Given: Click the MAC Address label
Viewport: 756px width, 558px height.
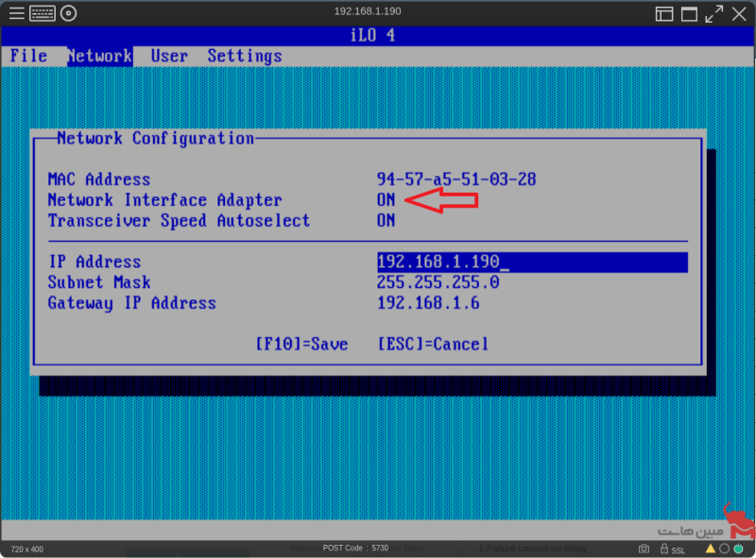Looking at the screenshot, I should (99, 179).
